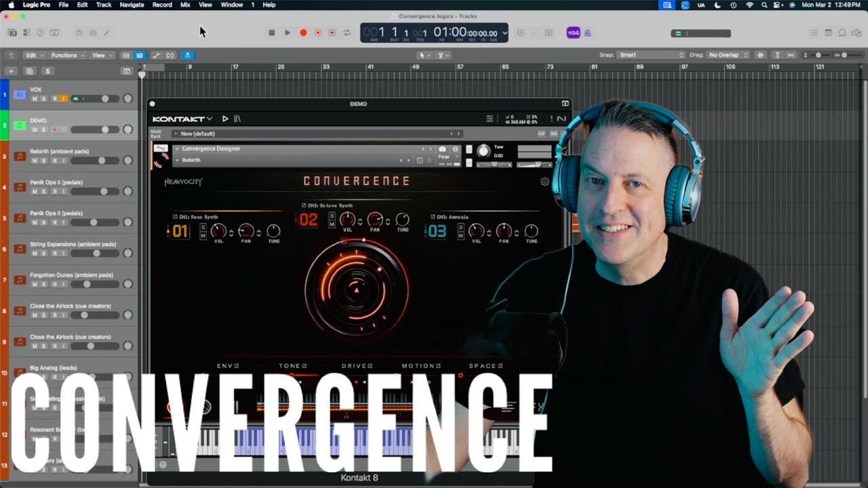Open macOS Spotlight search icon
The height and width of the screenshot is (488, 868).
pos(764,5)
